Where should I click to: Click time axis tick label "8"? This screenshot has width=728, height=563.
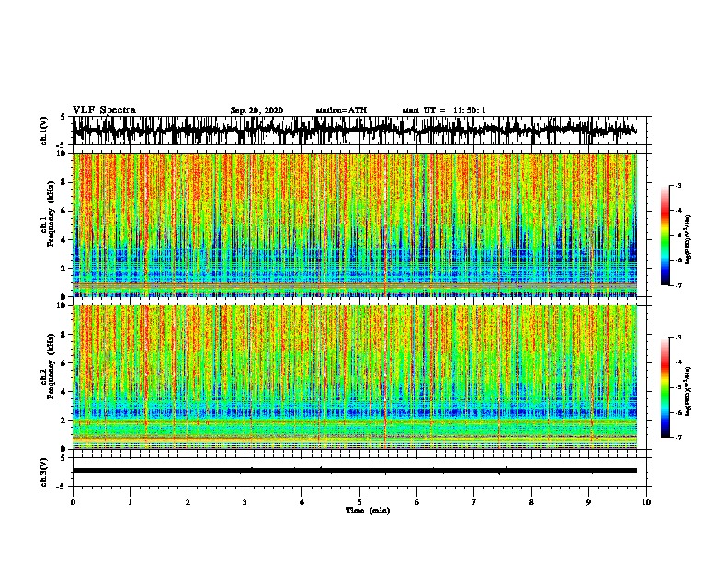(531, 502)
